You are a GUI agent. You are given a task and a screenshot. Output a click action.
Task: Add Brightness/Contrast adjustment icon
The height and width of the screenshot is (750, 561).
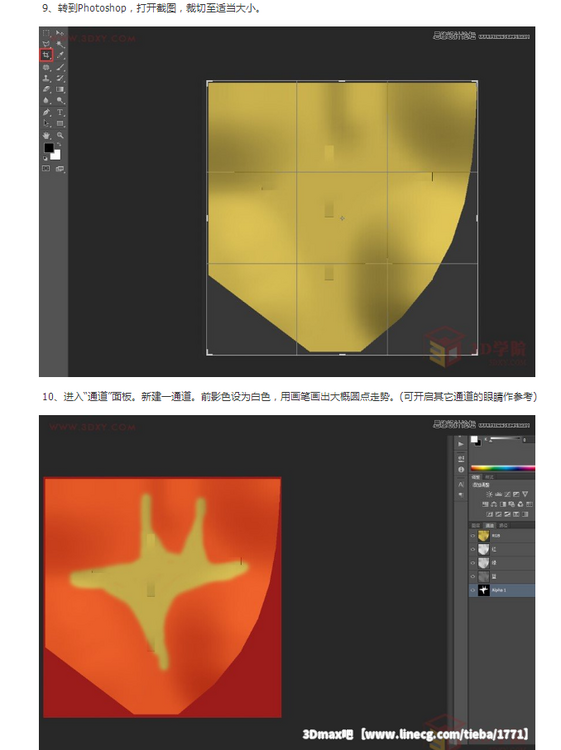(489, 494)
